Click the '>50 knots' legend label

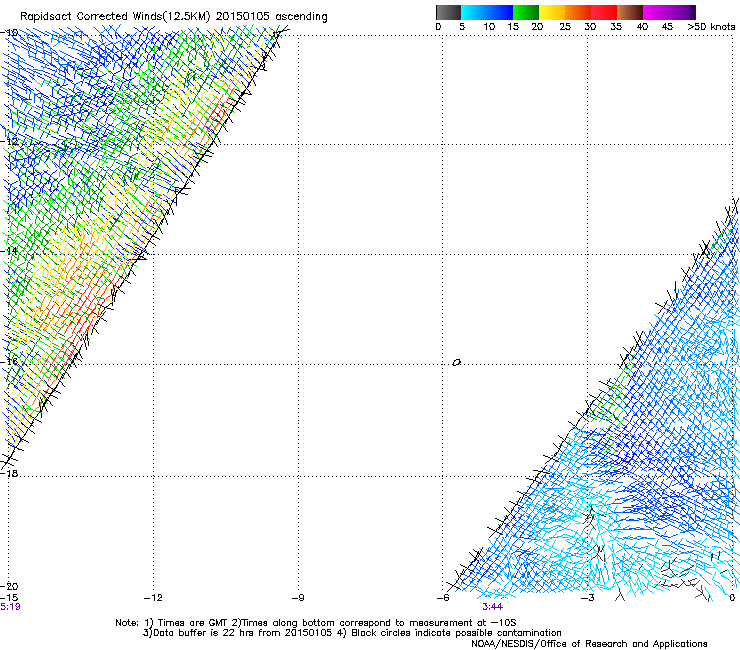coord(711,27)
